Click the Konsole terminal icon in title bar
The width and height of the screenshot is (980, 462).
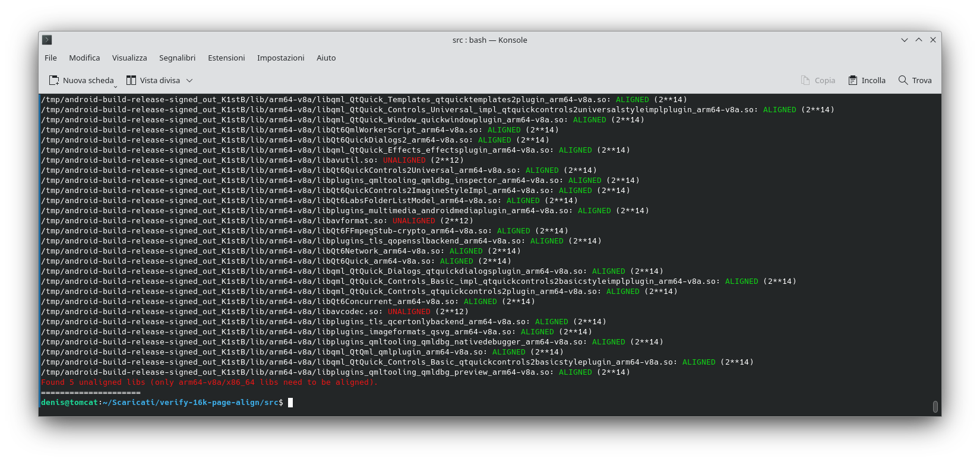(x=47, y=40)
